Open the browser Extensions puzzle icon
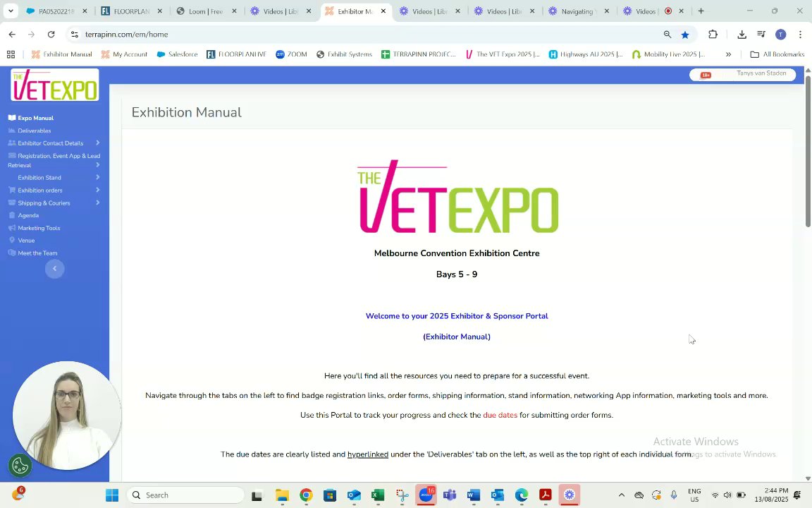The height and width of the screenshot is (508, 812). point(713,34)
